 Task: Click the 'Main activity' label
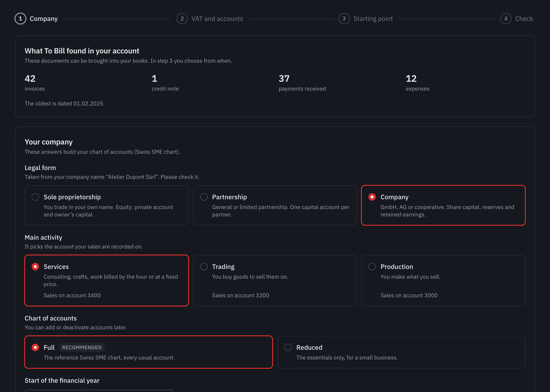tap(43, 237)
